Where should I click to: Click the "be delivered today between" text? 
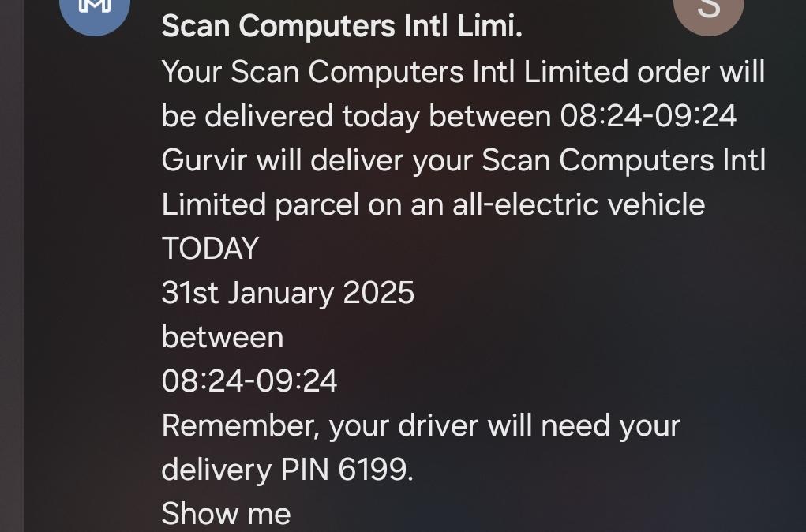[355, 117]
